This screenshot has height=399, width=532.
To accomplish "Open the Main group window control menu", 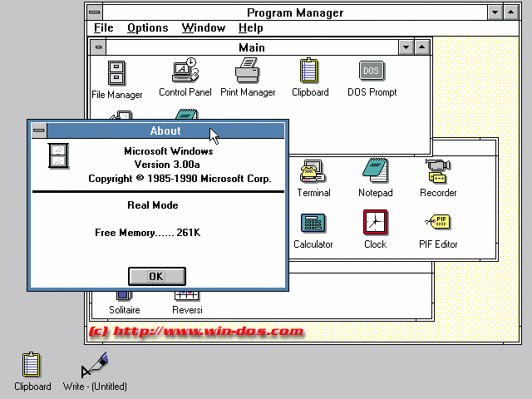I will point(99,47).
